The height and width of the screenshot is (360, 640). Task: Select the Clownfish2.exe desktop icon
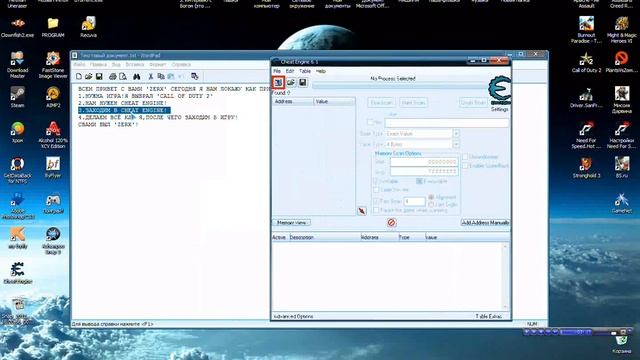[x=17, y=27]
